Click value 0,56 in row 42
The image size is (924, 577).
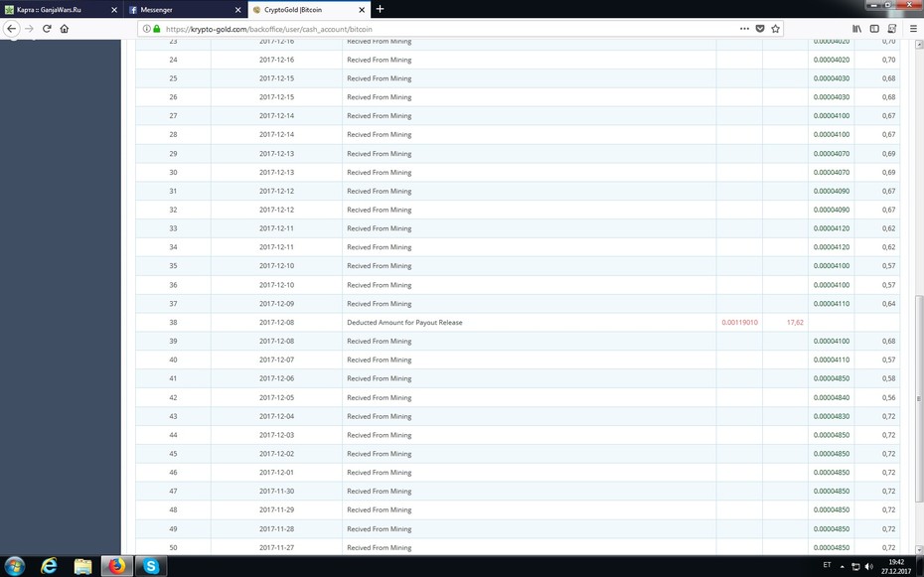(888, 397)
